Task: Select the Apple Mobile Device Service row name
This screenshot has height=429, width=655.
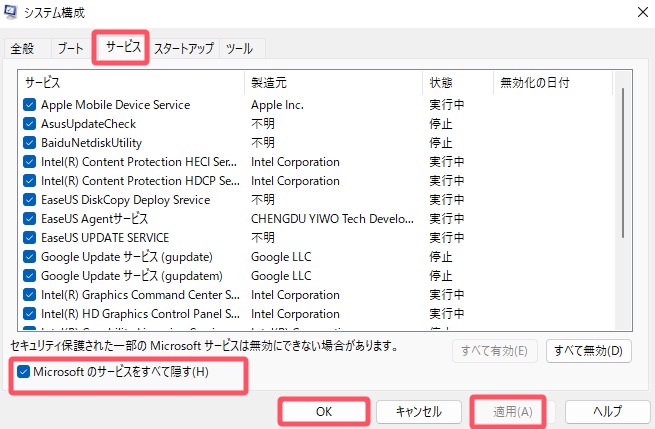Action: coord(116,105)
